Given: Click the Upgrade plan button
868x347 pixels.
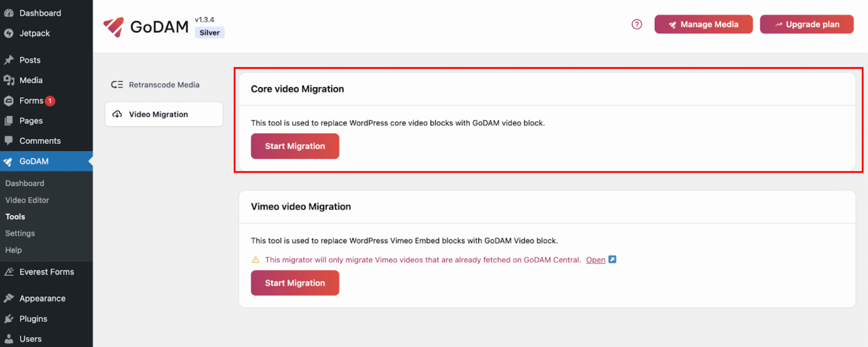Looking at the screenshot, I should (807, 24).
